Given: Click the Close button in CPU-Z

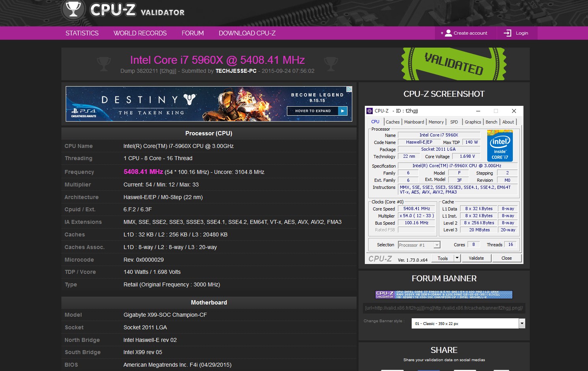Looking at the screenshot, I should tap(507, 258).
